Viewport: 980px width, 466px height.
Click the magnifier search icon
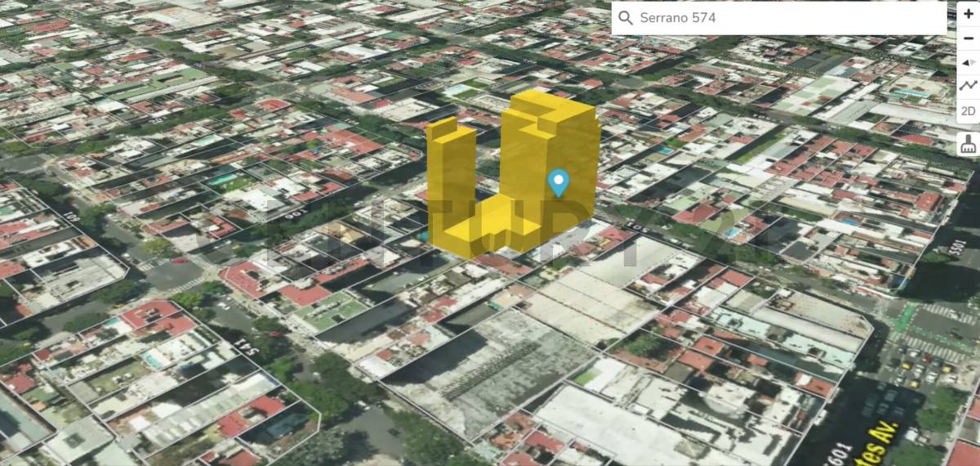tap(626, 18)
